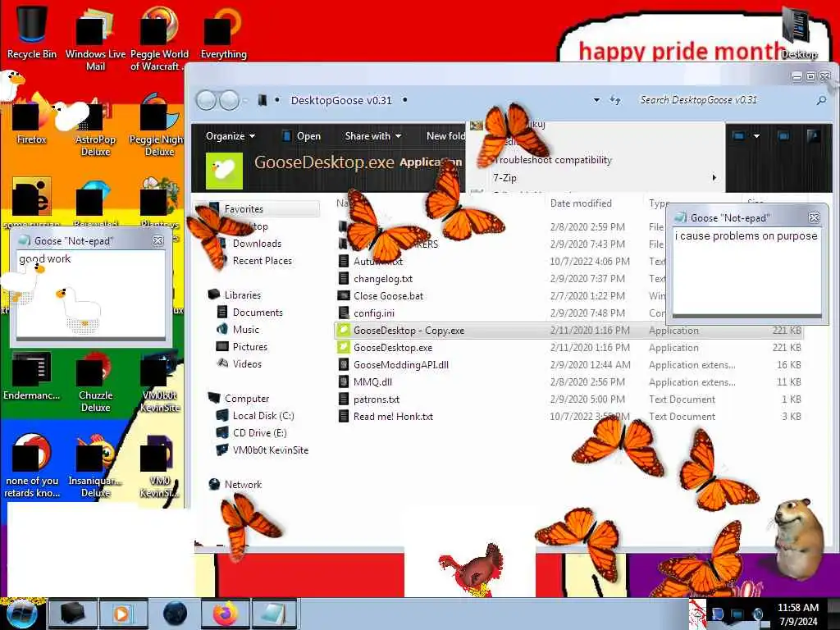The width and height of the screenshot is (840, 630).
Task: Open Chuzzle Deluxe desktop shortcut
Action: coord(95,383)
